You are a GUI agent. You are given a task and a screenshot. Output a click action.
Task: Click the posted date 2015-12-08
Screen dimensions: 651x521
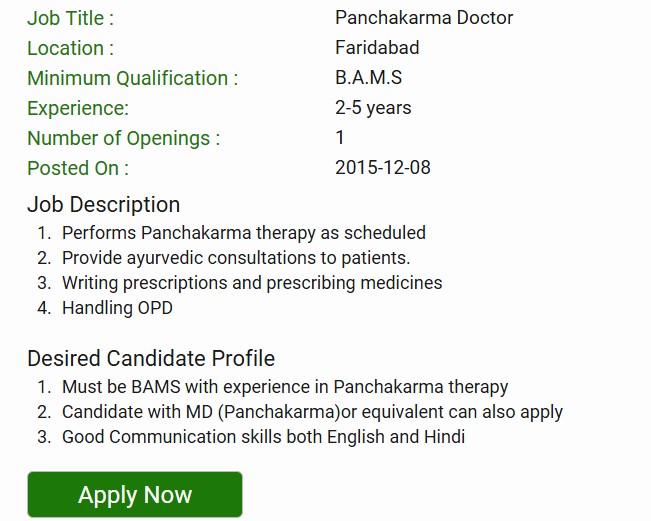coord(383,168)
